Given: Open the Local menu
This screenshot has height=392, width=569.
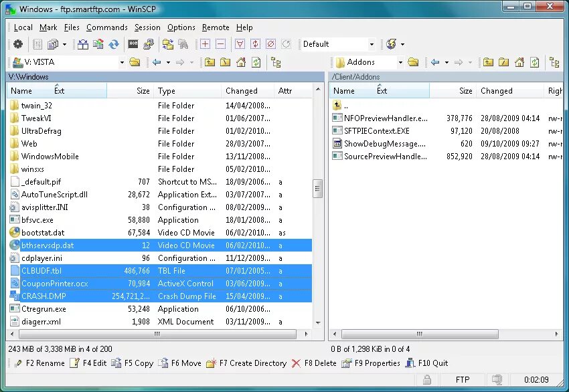Looking at the screenshot, I should [23, 27].
